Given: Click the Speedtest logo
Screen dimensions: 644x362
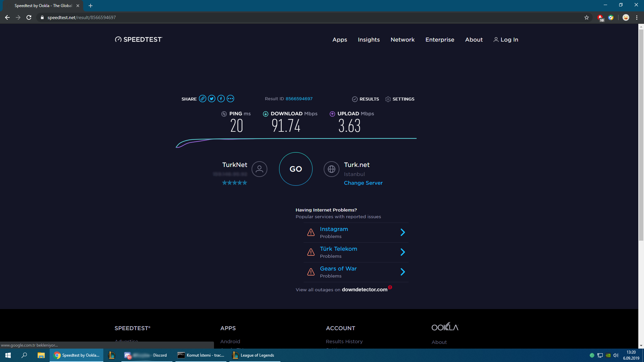Looking at the screenshot, I should [139, 40].
